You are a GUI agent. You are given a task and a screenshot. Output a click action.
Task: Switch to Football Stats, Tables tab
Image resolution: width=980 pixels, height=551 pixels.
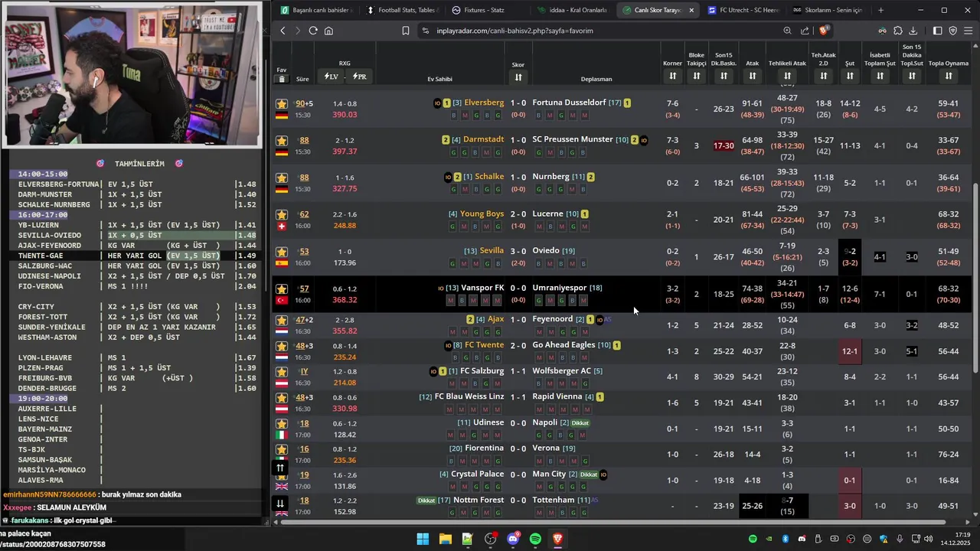(401, 10)
